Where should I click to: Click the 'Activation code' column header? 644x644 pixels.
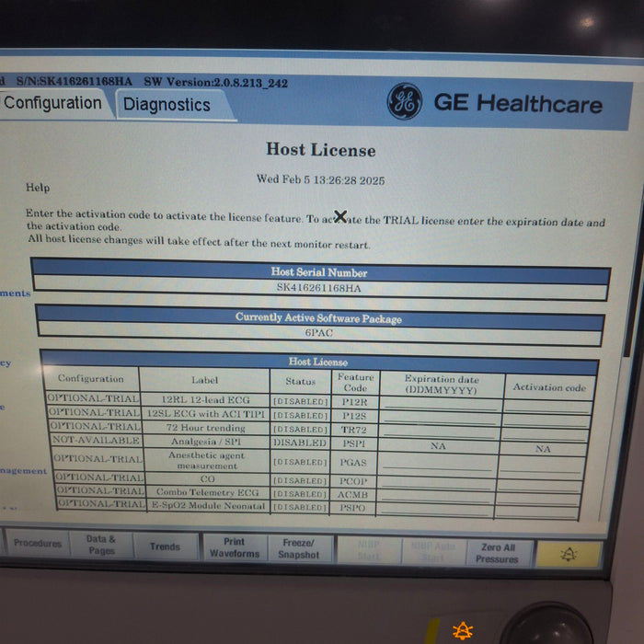[549, 387]
